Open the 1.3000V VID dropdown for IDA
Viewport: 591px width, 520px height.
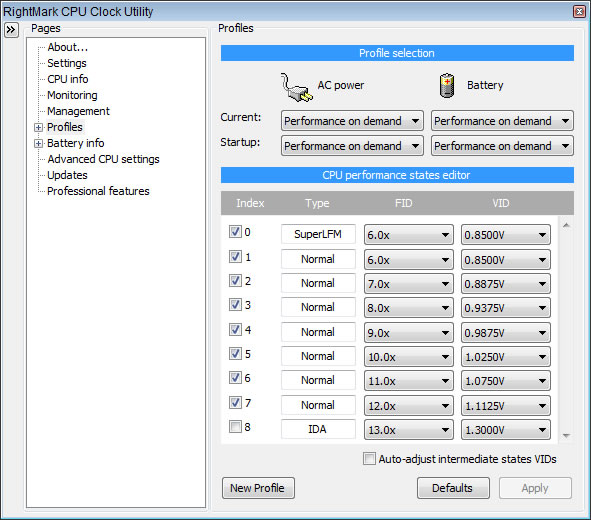[505, 430]
